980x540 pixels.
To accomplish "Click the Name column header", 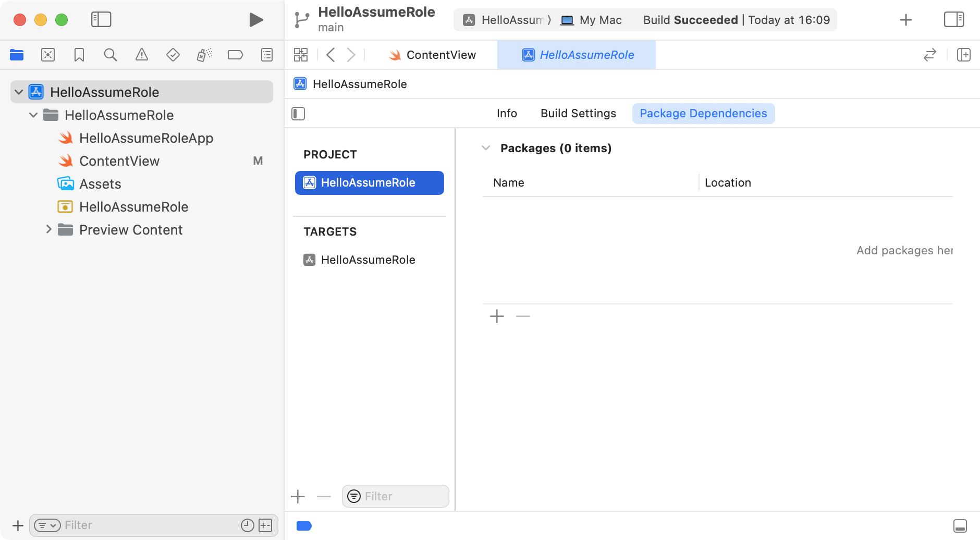I will click(x=509, y=183).
